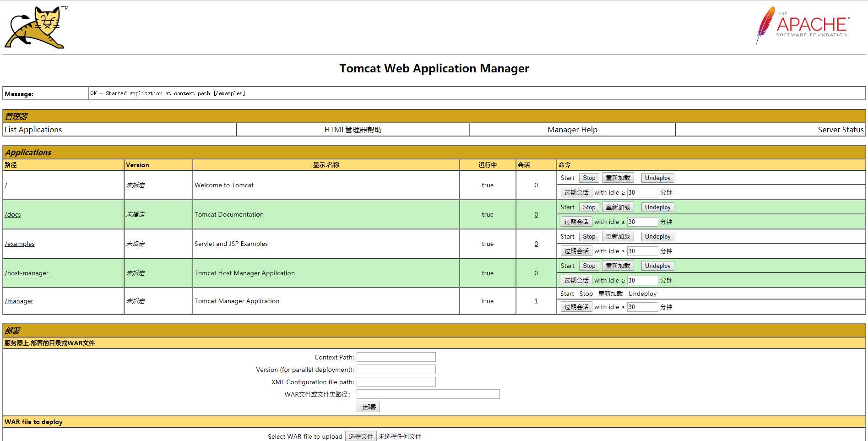
Task: Open the /docs application link
Action: (x=13, y=214)
